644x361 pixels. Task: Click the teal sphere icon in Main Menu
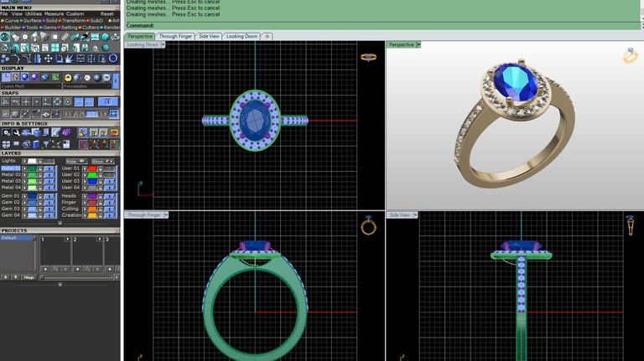tap(105, 37)
